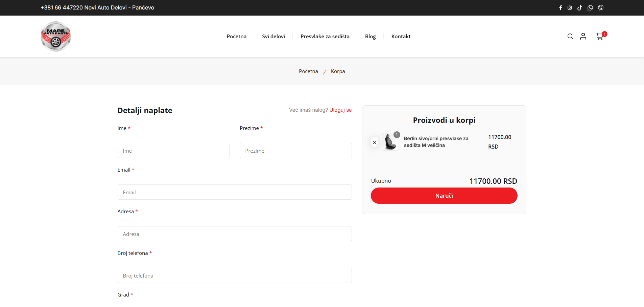Viewport: 644px width, 307px height.
Task: Click the Uloguj se link
Action: (340, 110)
